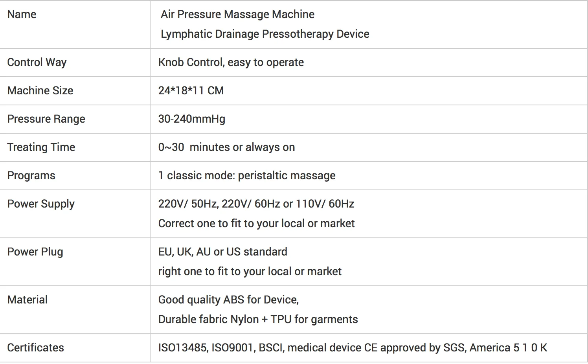Click the 30-240mmHg pressure value
This screenshot has width=588, height=364.
(191, 119)
